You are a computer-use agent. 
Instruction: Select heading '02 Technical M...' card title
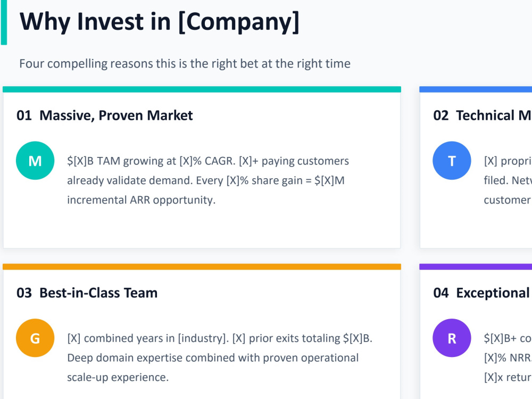483,115
